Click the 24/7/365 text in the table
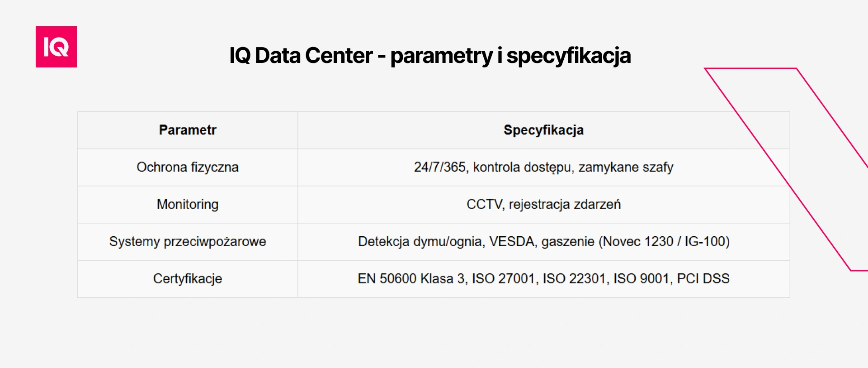The height and width of the screenshot is (368, 868). pyautogui.click(x=439, y=167)
